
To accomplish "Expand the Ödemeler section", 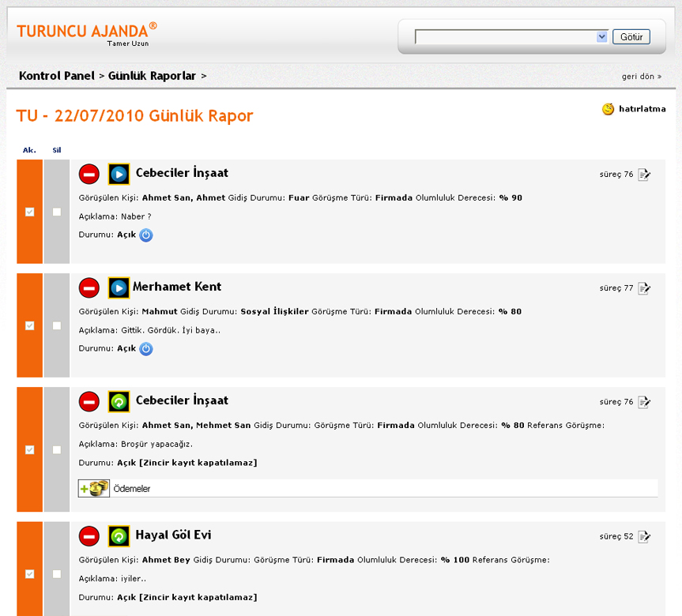I will (132, 489).
